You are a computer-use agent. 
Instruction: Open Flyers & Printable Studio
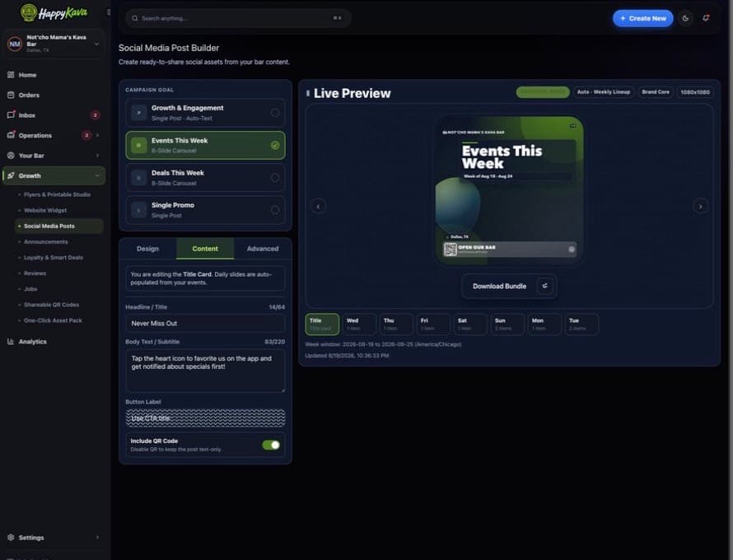58,194
